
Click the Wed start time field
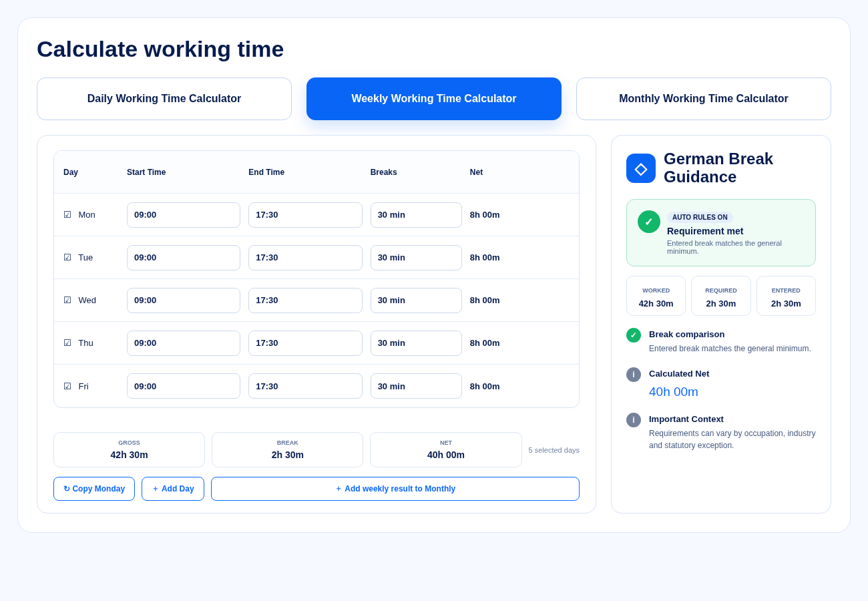184,300
